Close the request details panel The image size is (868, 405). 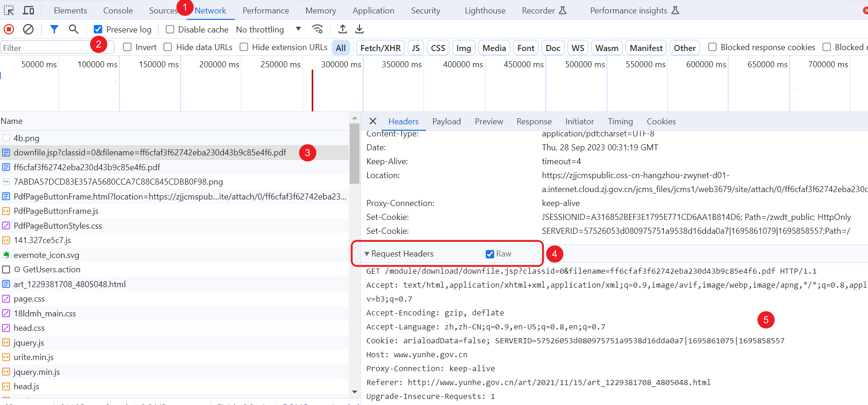click(373, 121)
